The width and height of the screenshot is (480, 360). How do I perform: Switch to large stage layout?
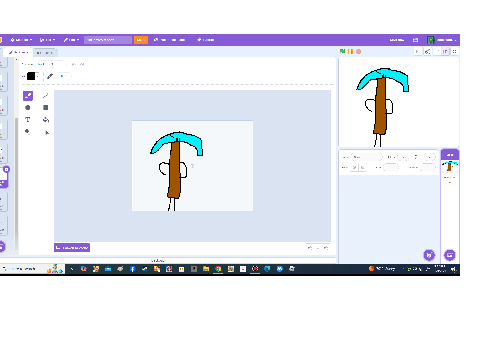pos(445,51)
